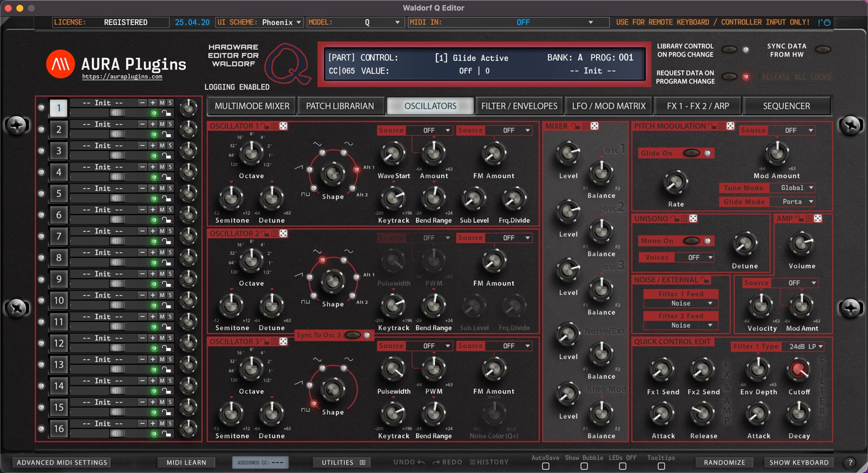Click the minus button on part 1
868x473 pixels.
(142, 103)
